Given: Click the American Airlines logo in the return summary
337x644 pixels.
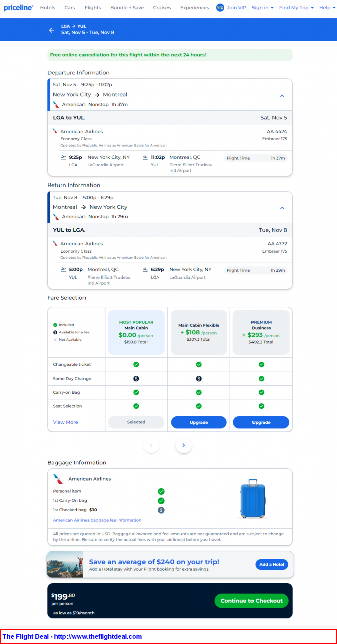Looking at the screenshot, I should 57,217.
